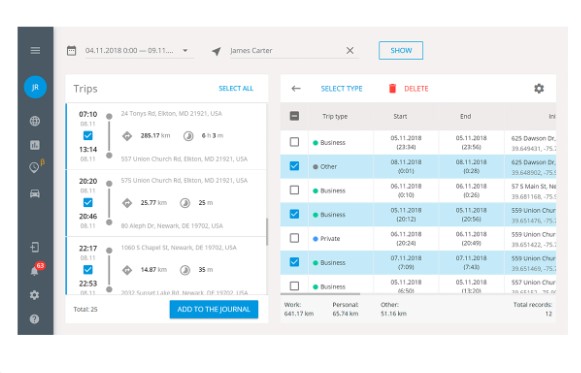Image resolution: width=581 pixels, height=373 pixels.
Task: Open the reports chart icon in sidebar
Action: (35, 145)
